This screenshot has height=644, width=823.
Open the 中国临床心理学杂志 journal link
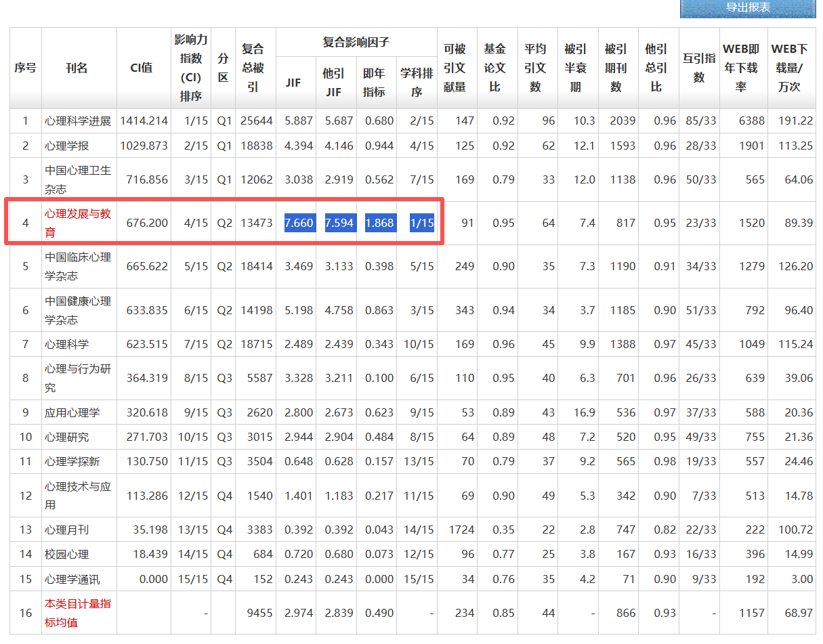pos(78,266)
